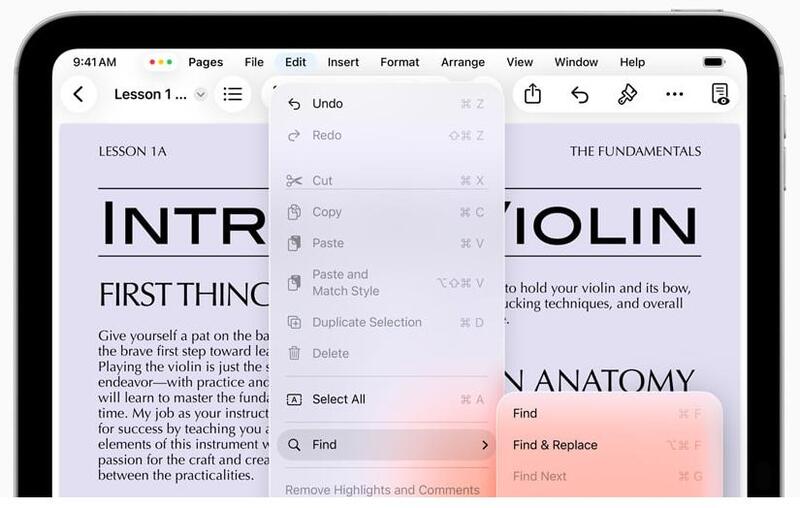Tap the back chevron button
This screenshot has width=800, height=508.
pos(79,94)
